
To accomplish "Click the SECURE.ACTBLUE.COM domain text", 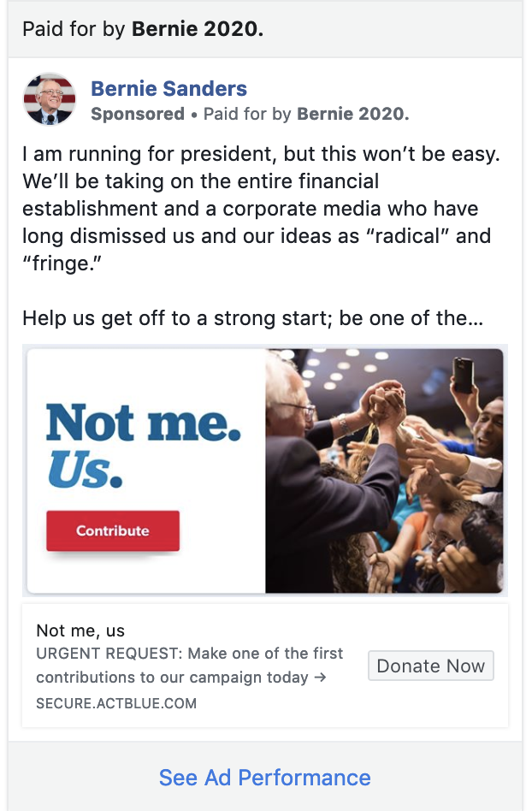I will click(116, 703).
